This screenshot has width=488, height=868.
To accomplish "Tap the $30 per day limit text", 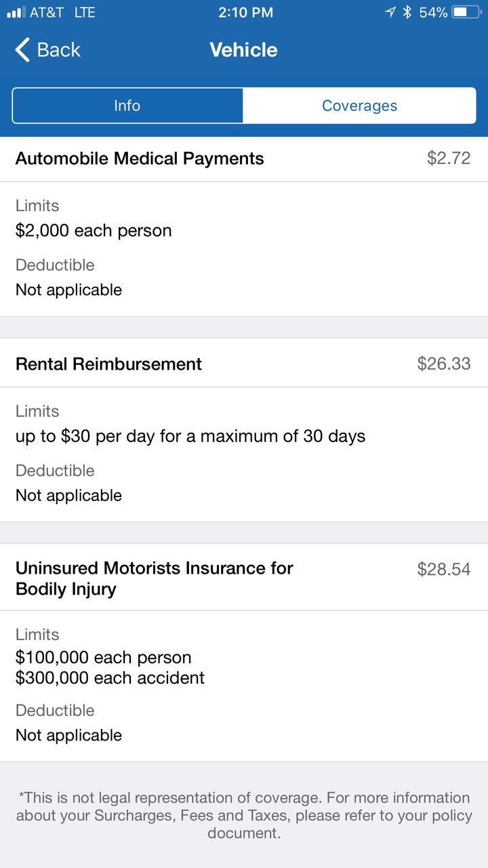I will [190, 436].
